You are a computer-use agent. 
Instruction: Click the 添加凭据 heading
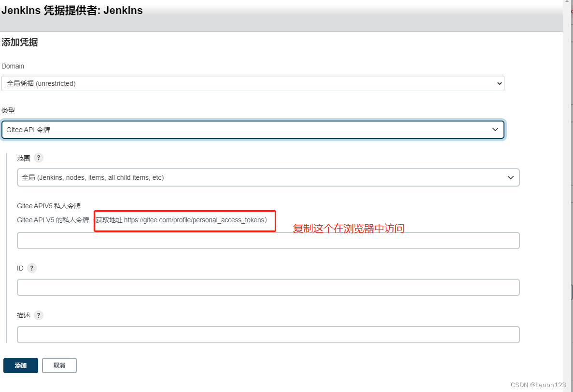coord(20,42)
